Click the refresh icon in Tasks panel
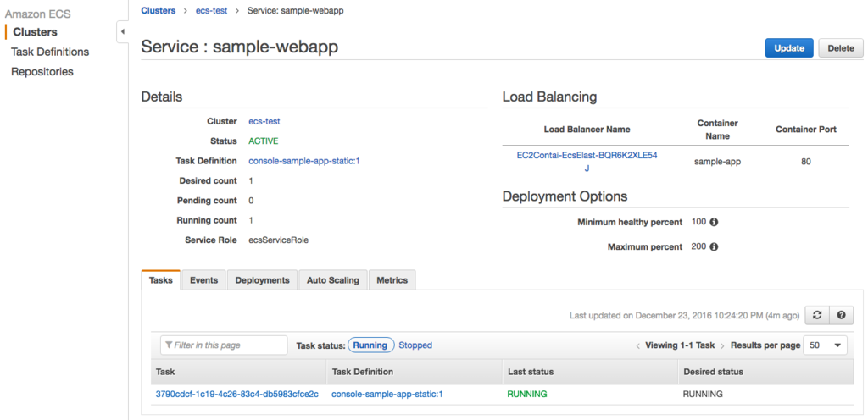 [x=816, y=315]
